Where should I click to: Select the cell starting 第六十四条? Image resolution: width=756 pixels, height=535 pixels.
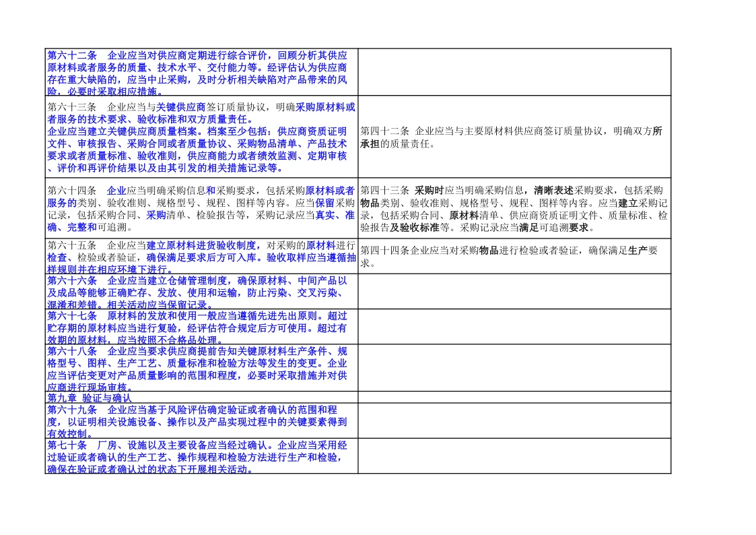point(201,208)
